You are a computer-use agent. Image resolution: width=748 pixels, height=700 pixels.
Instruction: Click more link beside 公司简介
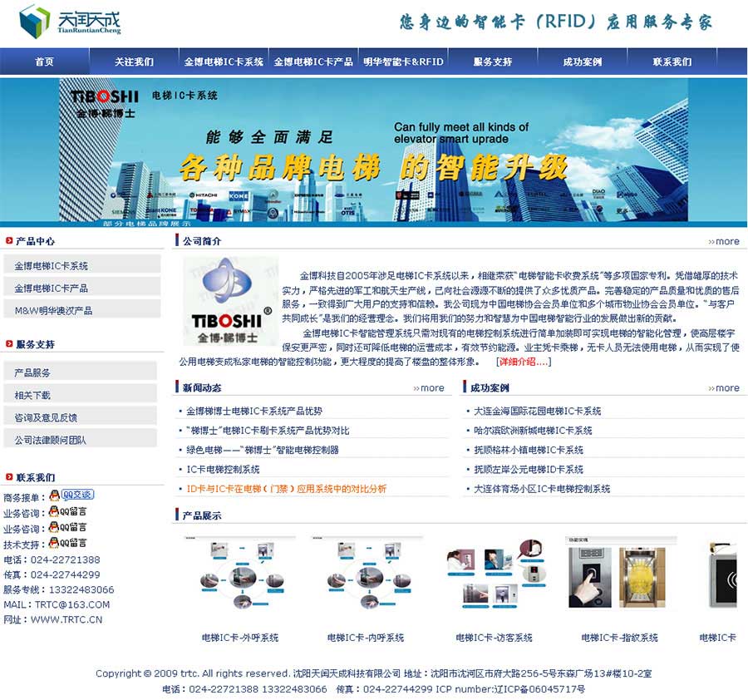pos(724,241)
